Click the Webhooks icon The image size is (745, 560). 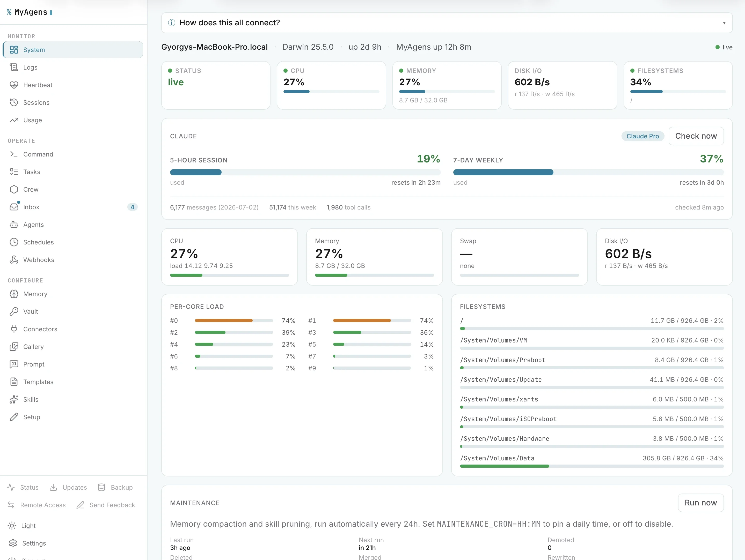coord(14,259)
